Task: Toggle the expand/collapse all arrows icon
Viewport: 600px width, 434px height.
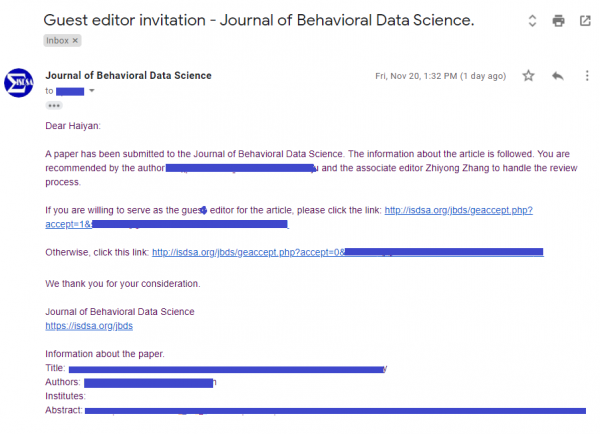Action: coord(532,21)
